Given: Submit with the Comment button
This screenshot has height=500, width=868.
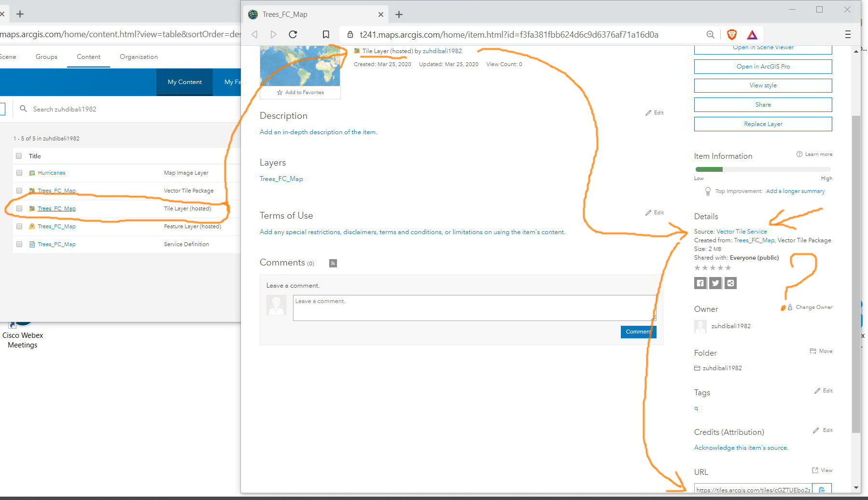Looking at the screenshot, I should click(x=638, y=332).
